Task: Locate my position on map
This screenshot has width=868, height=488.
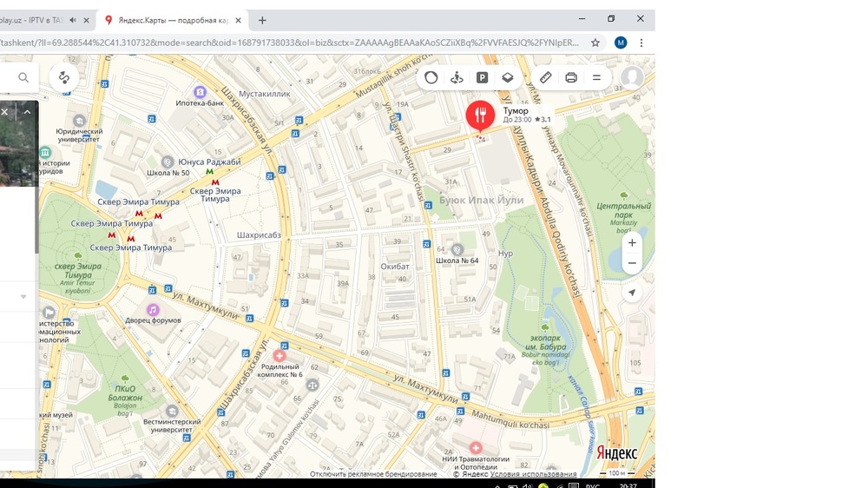Action: (x=632, y=293)
